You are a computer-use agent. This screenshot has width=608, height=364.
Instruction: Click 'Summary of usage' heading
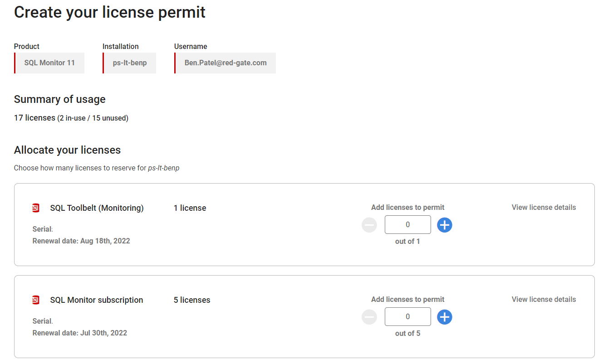(60, 99)
